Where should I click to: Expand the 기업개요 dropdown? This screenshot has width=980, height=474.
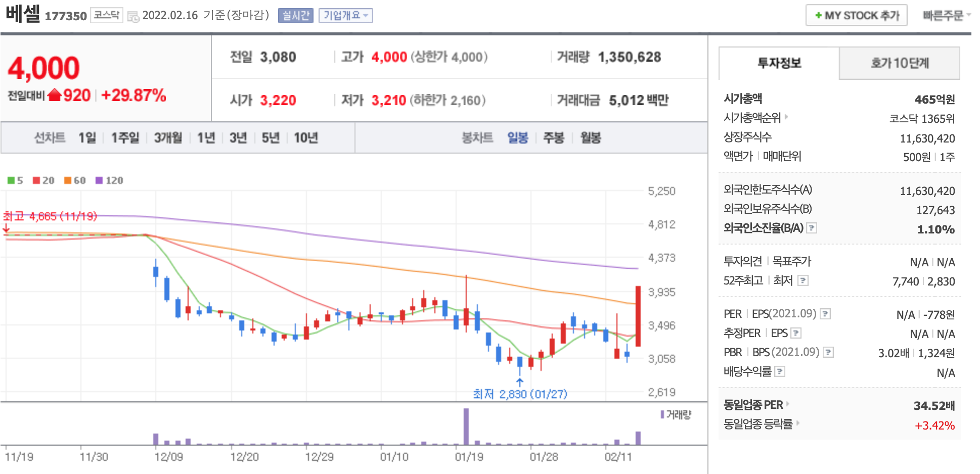(346, 16)
